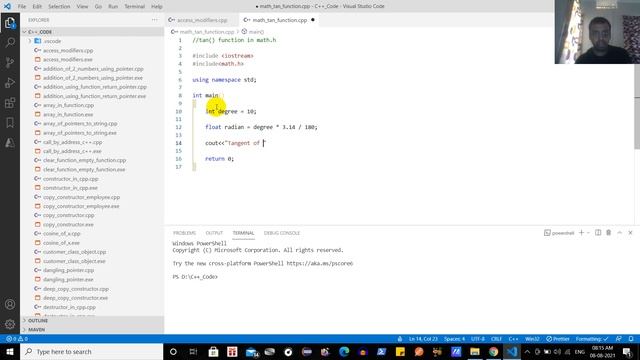Change encoding from UTF-8
640x360 pixels.
point(478,339)
